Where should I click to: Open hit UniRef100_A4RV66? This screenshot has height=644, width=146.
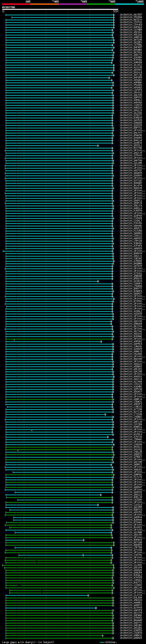(x=131, y=103)
